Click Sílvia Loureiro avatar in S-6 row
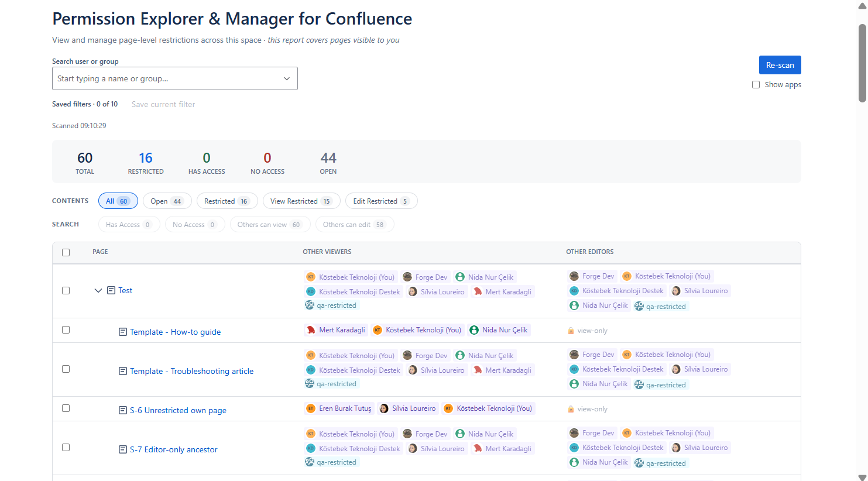This screenshot has height=481, width=868. (x=384, y=408)
